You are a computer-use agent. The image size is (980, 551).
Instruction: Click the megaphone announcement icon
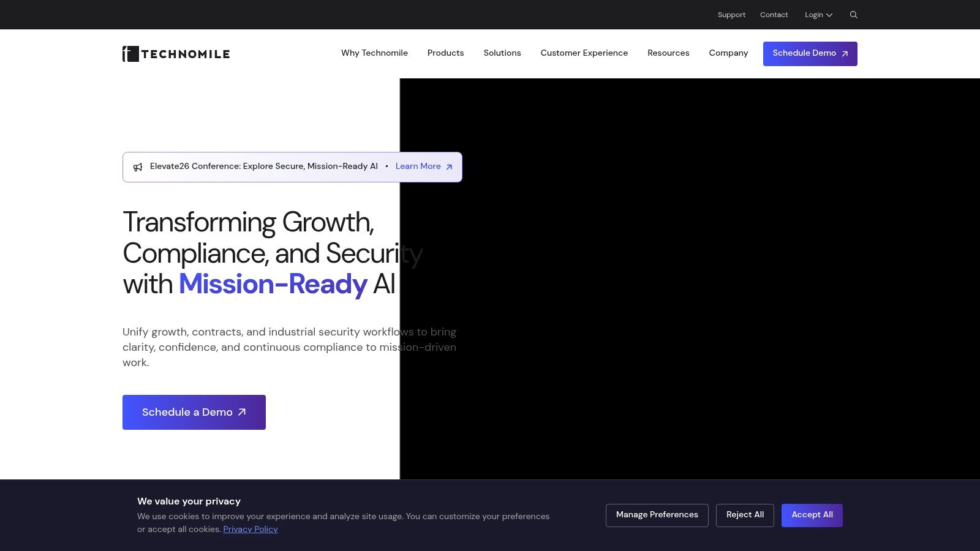click(138, 167)
